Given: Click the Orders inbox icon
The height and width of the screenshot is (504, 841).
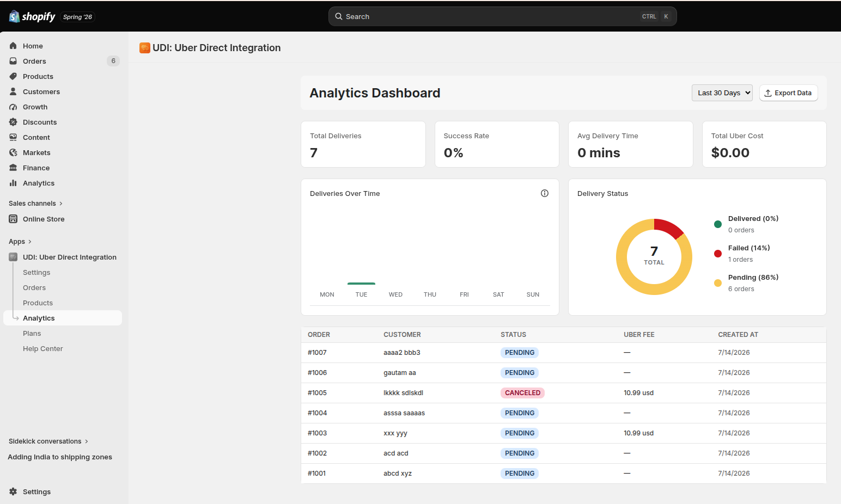Looking at the screenshot, I should [13, 61].
